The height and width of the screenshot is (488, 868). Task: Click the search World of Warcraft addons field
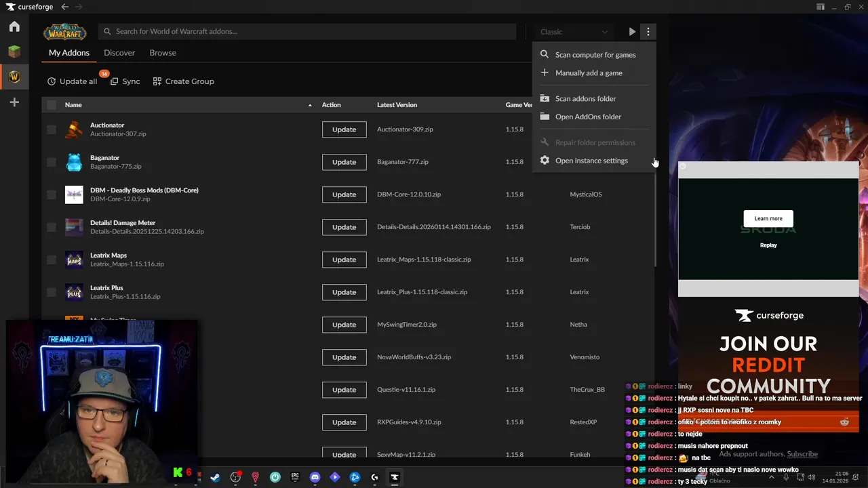tap(307, 31)
